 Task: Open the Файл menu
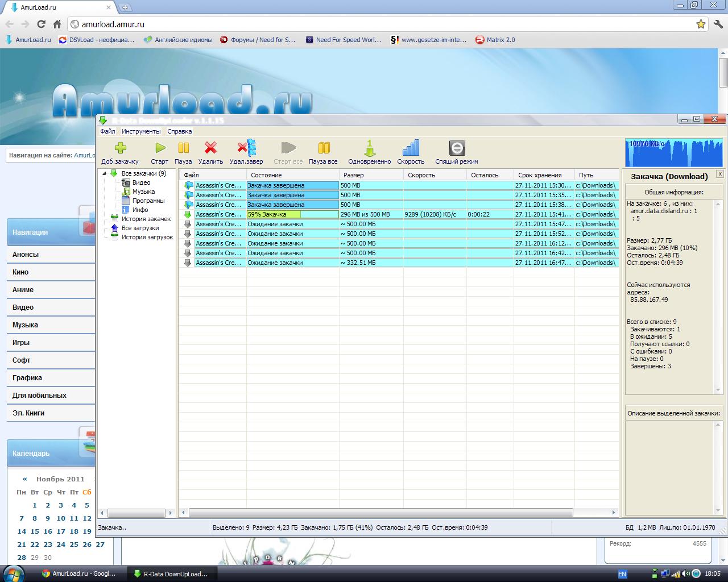107,131
